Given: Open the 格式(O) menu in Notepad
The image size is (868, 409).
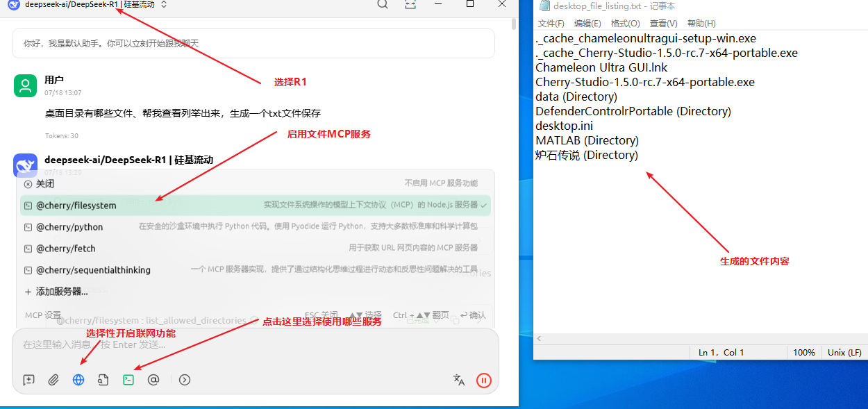Looking at the screenshot, I should point(625,24).
